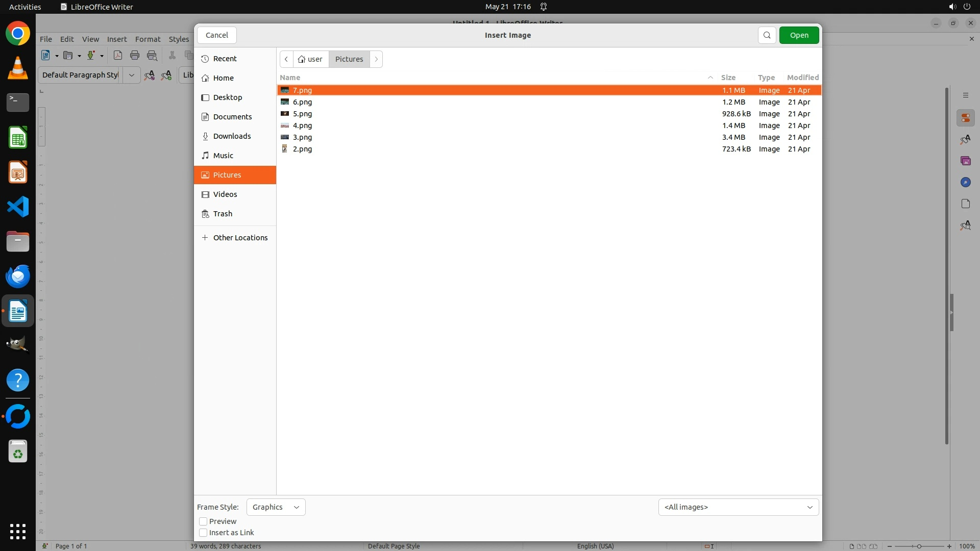Viewport: 980px width, 551px height.
Task: Click the search icon in Insert Image dialog
Action: 767,35
